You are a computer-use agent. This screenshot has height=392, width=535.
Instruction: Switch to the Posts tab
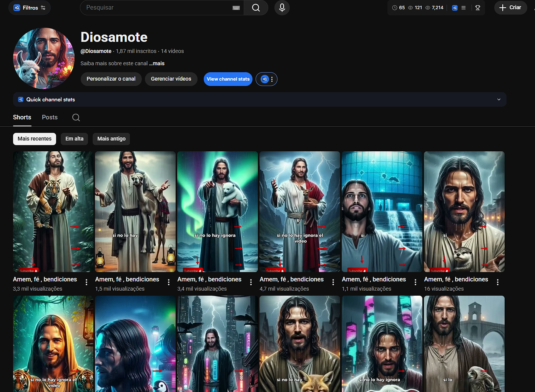(x=50, y=117)
